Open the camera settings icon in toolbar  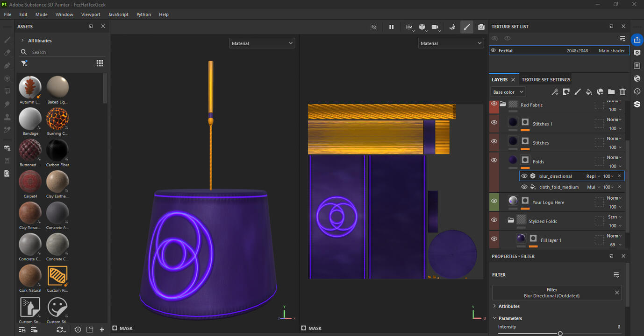pyautogui.click(x=435, y=27)
